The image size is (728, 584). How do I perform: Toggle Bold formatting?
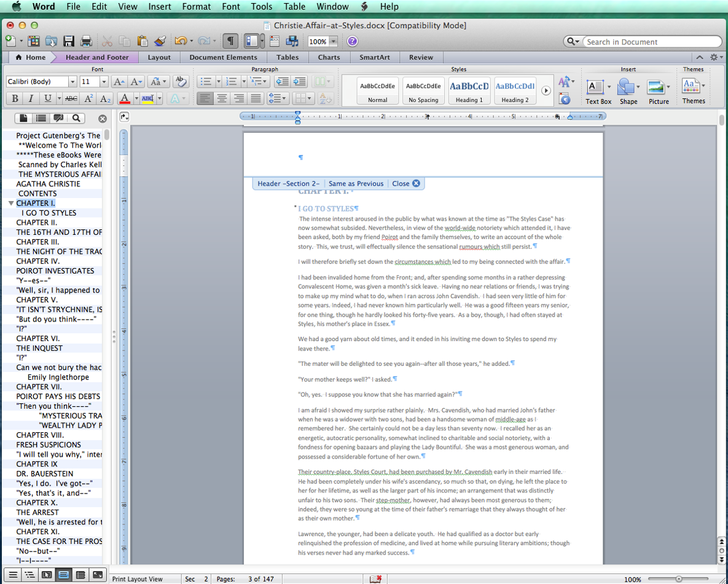coord(15,98)
